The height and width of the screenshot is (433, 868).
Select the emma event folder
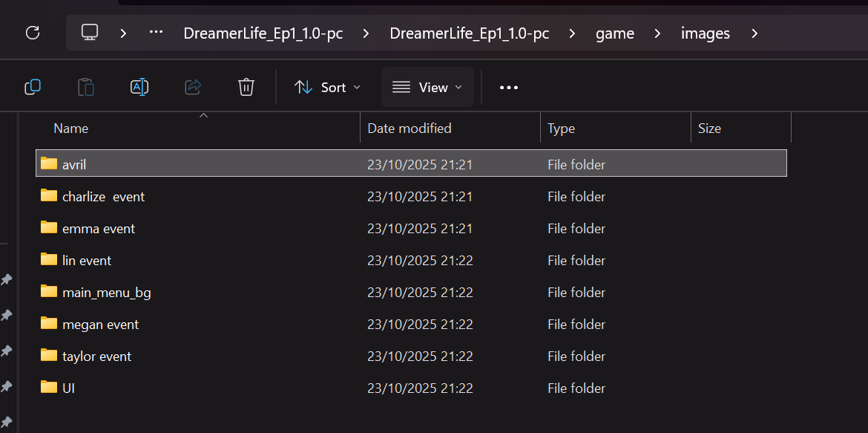[98, 229]
